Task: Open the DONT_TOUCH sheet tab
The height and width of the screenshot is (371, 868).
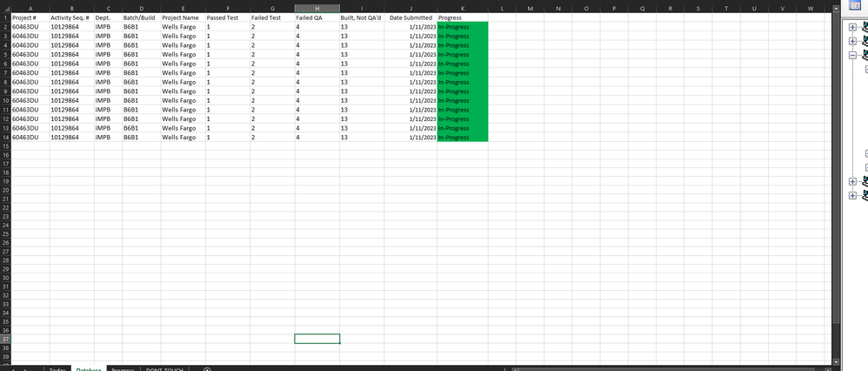Action: tap(164, 369)
